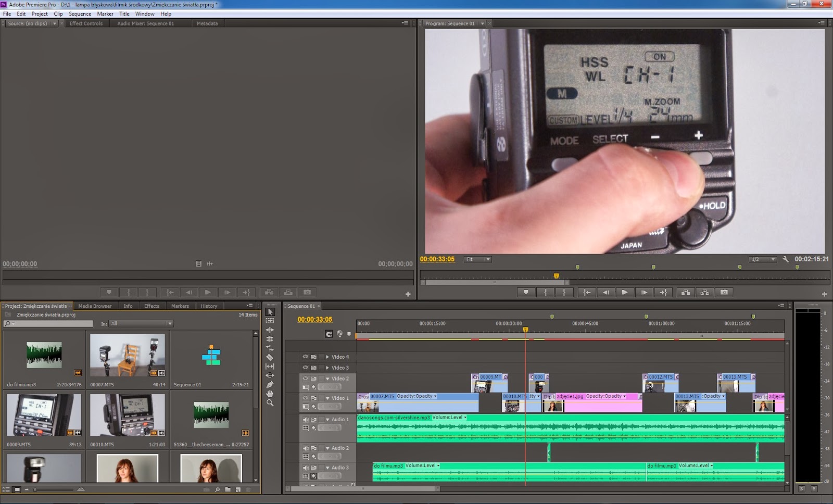Image resolution: width=833 pixels, height=504 pixels.
Task: Click the Program monitor playhead marker
Action: (556, 276)
